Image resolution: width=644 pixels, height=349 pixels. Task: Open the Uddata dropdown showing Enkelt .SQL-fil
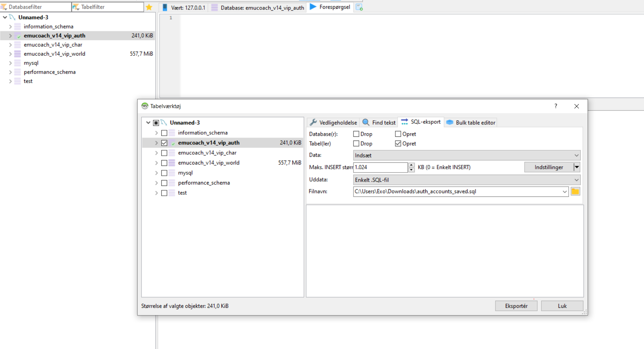(x=467, y=180)
